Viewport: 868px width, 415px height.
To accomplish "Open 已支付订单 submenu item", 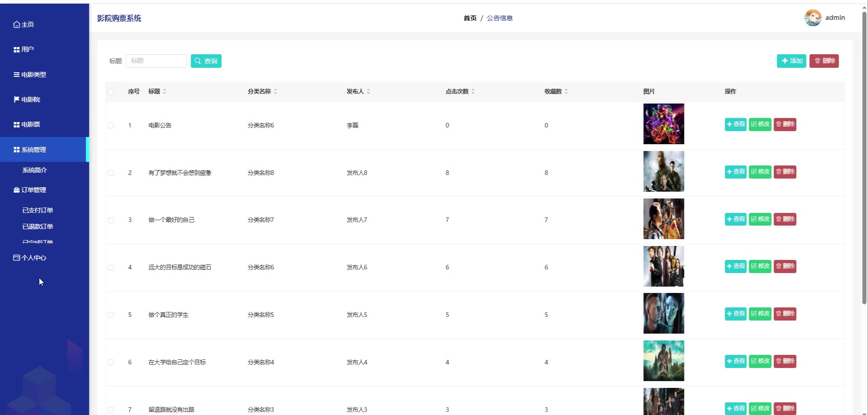I will pos(38,210).
